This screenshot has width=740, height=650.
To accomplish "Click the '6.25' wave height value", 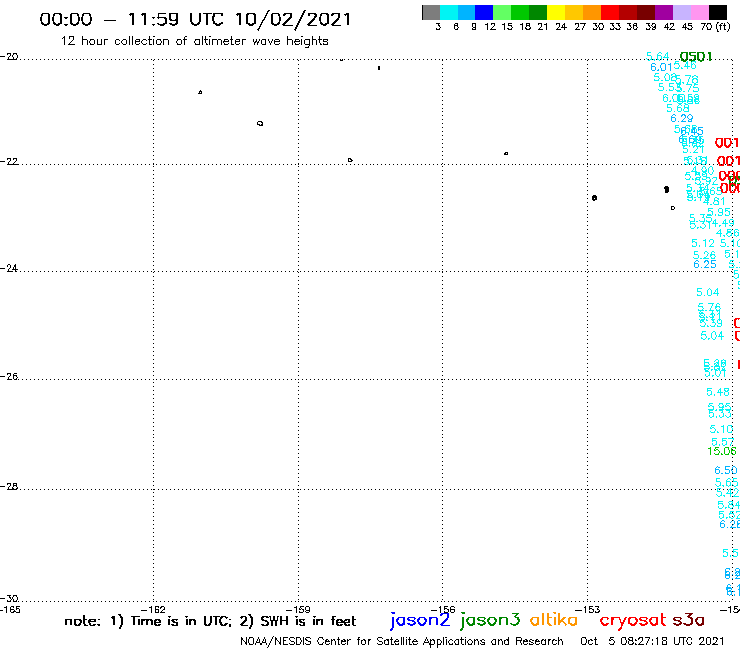I will [705, 264].
